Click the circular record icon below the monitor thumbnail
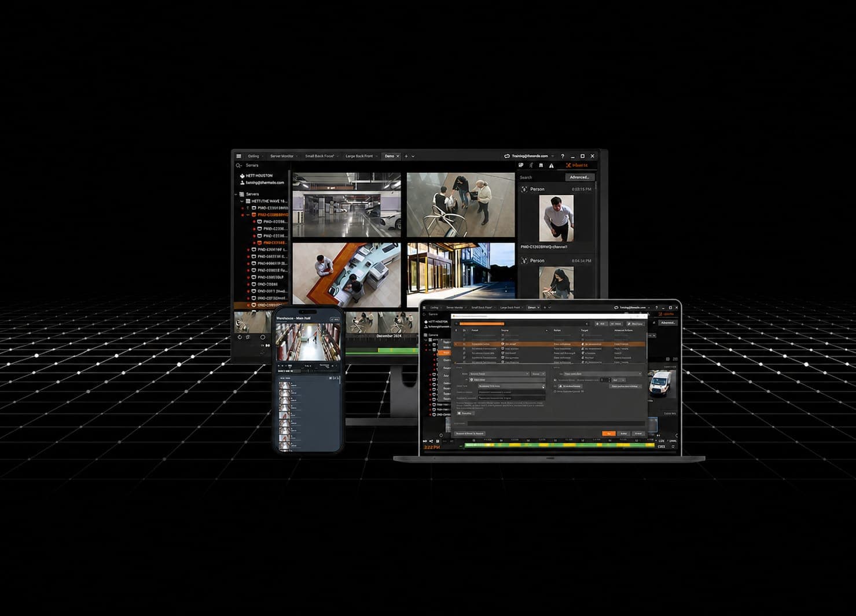Viewport: 856px width, 616px height. coord(263,337)
